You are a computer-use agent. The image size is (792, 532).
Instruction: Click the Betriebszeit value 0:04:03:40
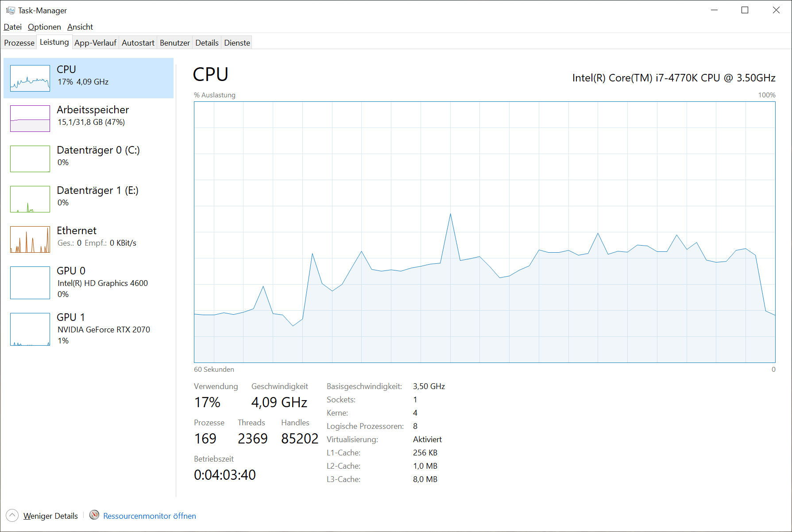(225, 475)
